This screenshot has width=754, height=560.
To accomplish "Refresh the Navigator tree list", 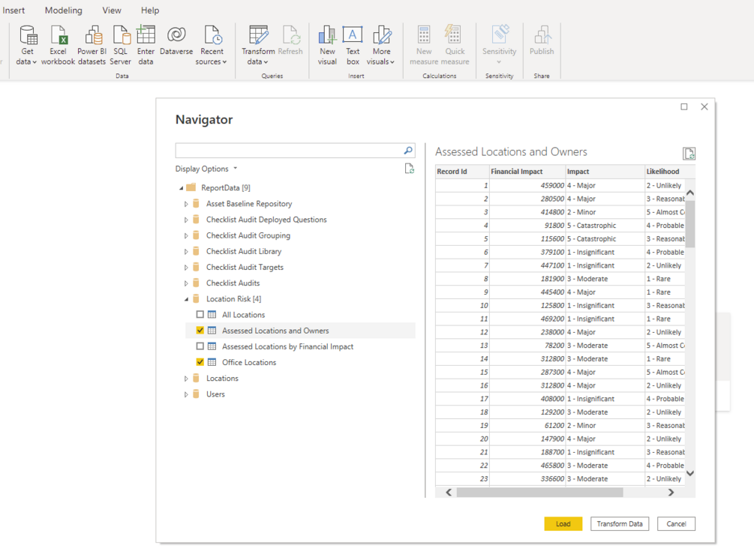I will click(409, 169).
